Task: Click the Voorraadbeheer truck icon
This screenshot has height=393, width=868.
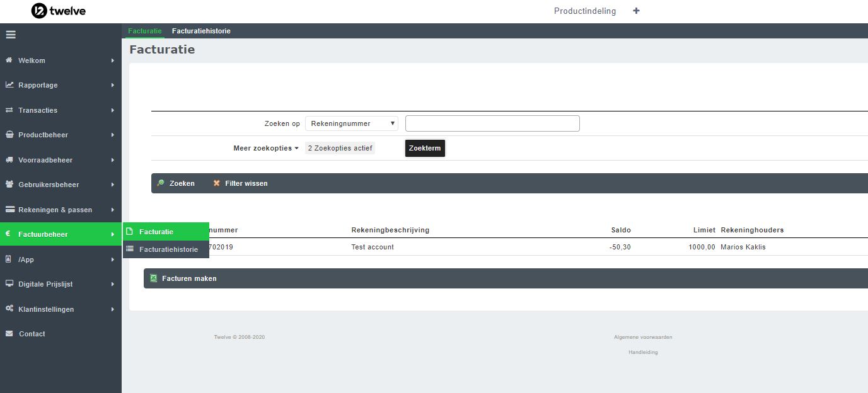Action: [x=9, y=160]
